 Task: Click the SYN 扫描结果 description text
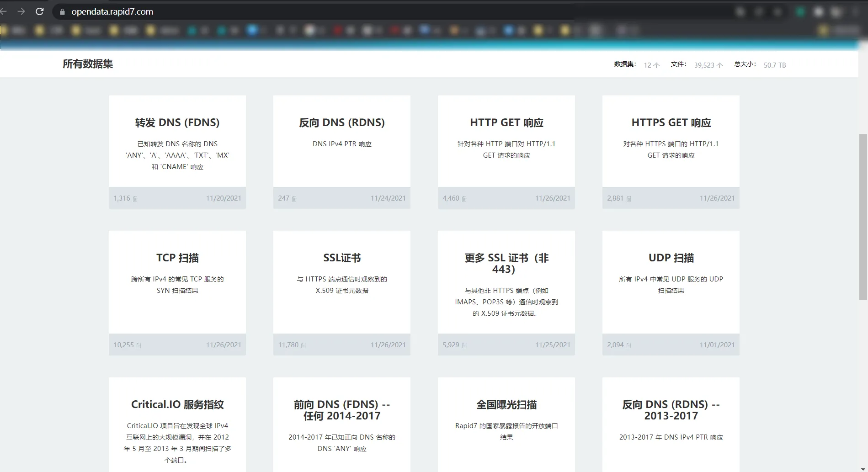click(177, 291)
